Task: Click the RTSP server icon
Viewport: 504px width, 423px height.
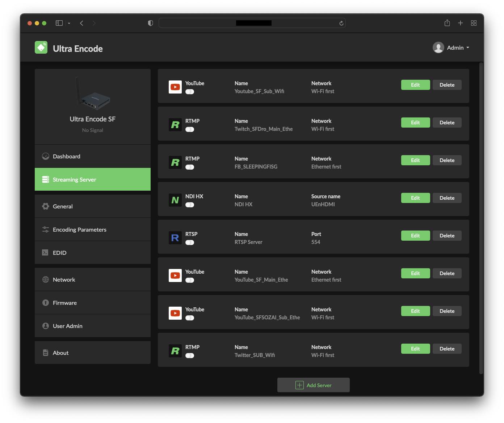Action: 175,238
